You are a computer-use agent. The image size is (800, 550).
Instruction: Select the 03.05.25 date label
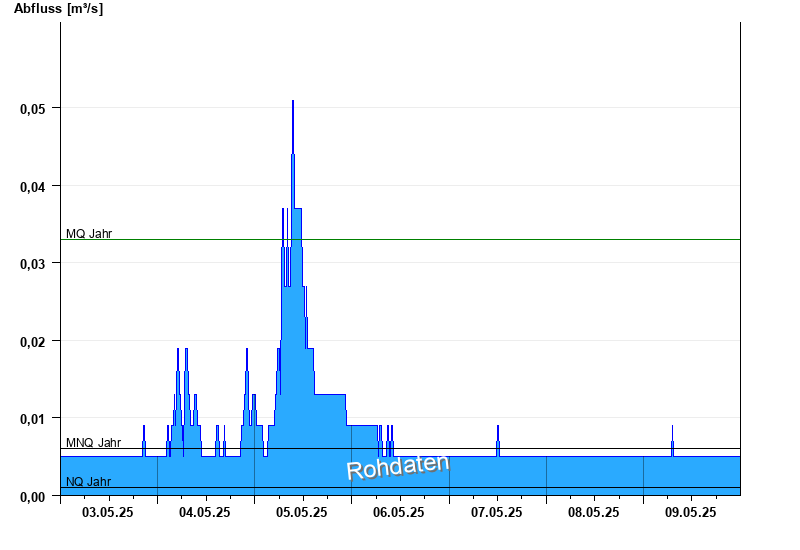108,512
